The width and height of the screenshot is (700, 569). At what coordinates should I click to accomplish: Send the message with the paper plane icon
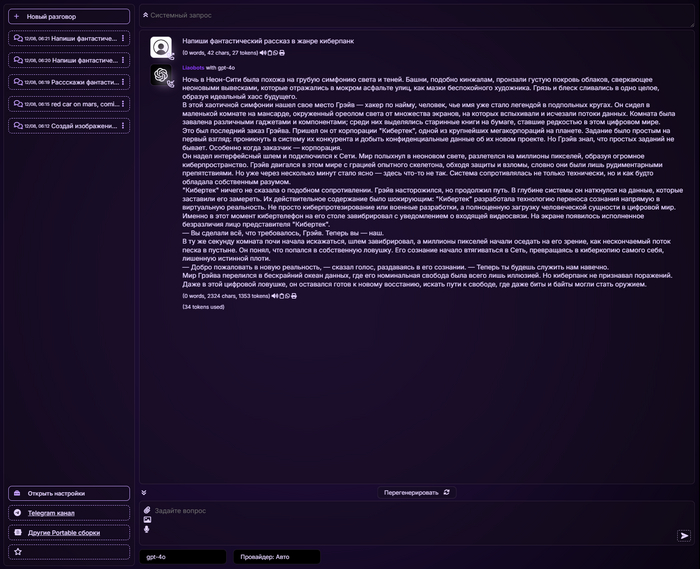click(x=684, y=535)
